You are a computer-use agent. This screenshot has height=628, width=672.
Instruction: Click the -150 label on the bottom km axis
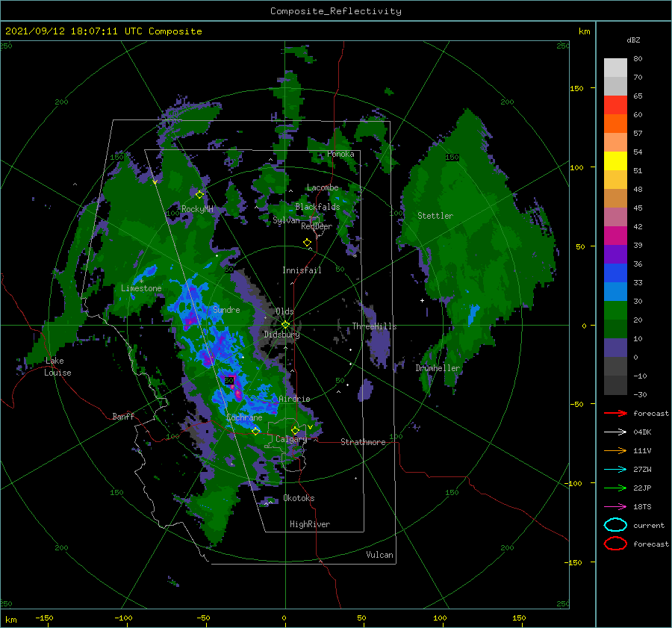click(45, 618)
